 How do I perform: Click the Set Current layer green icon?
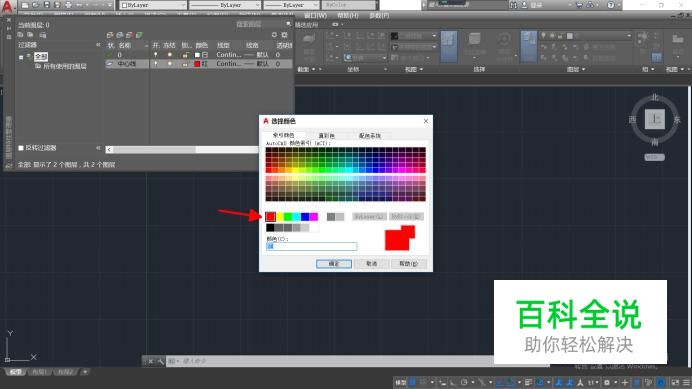coord(139,35)
